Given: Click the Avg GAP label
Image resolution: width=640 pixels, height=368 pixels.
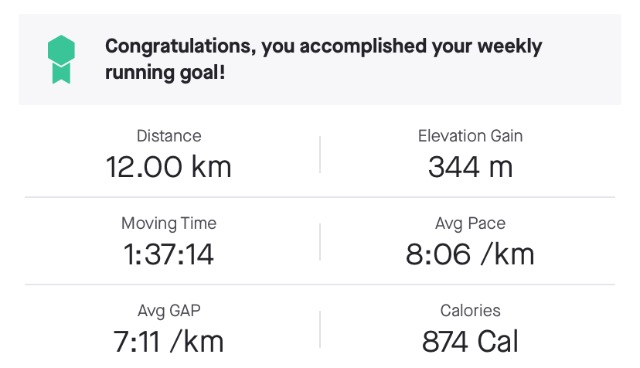Looking at the screenshot, I should tap(169, 310).
